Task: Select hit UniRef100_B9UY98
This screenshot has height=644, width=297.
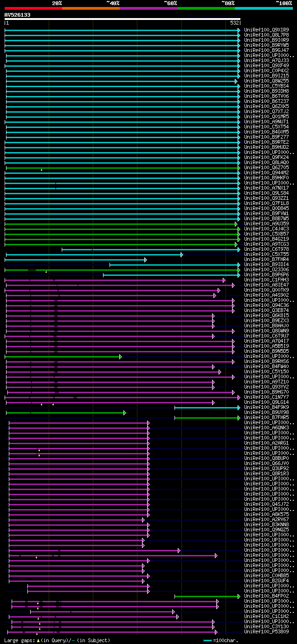Action: point(266,412)
